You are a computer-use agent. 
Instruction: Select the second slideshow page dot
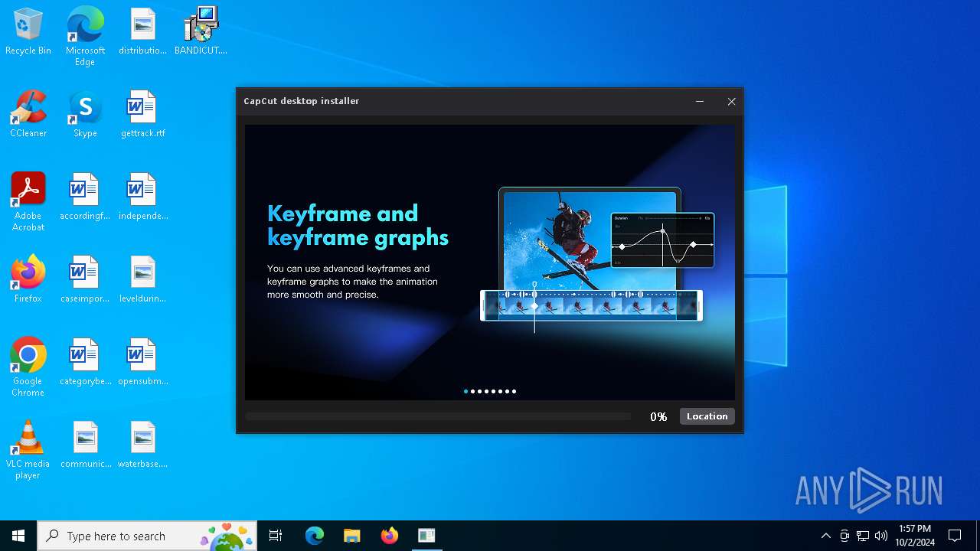[x=472, y=391]
